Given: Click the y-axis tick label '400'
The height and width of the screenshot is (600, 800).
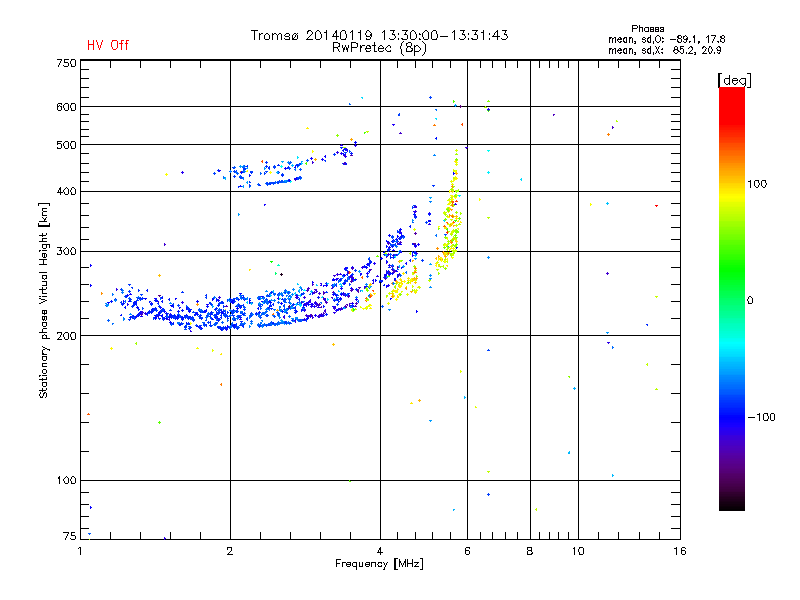Looking at the screenshot, I should point(66,191).
